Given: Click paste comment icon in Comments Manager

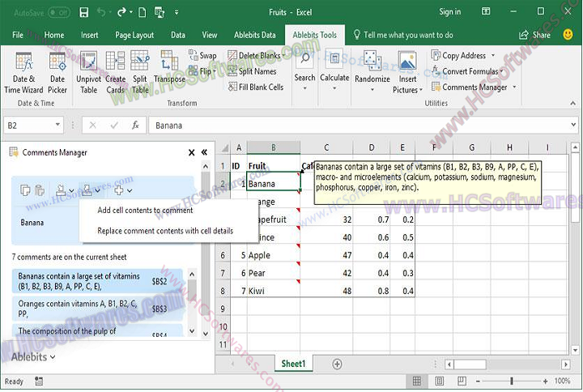Looking at the screenshot, I should [40, 190].
